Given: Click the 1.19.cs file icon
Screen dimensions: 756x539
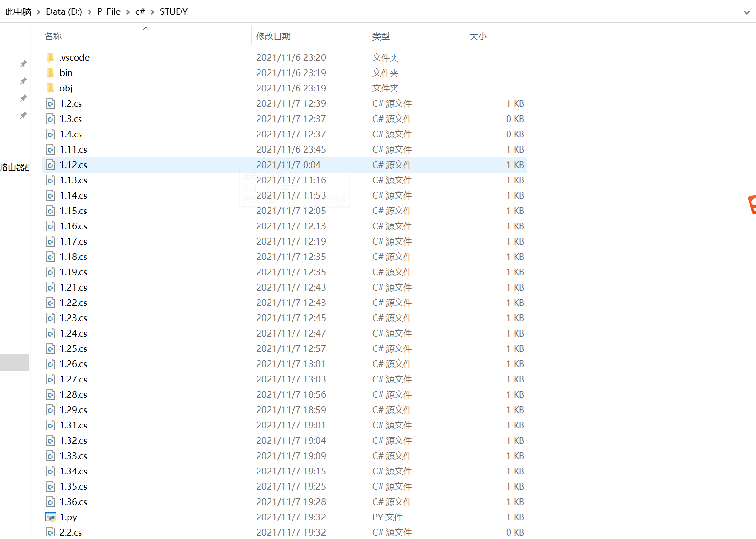Looking at the screenshot, I should 50,272.
